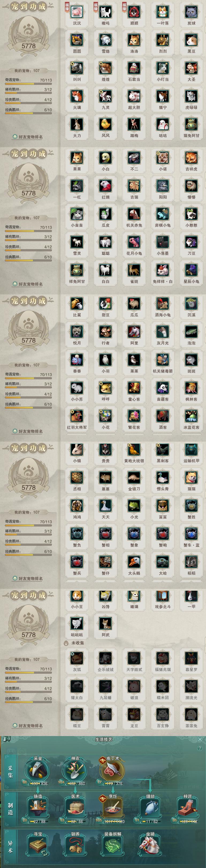
Task: Switch to the 采集 gathering category
Action: [x=10, y=772]
